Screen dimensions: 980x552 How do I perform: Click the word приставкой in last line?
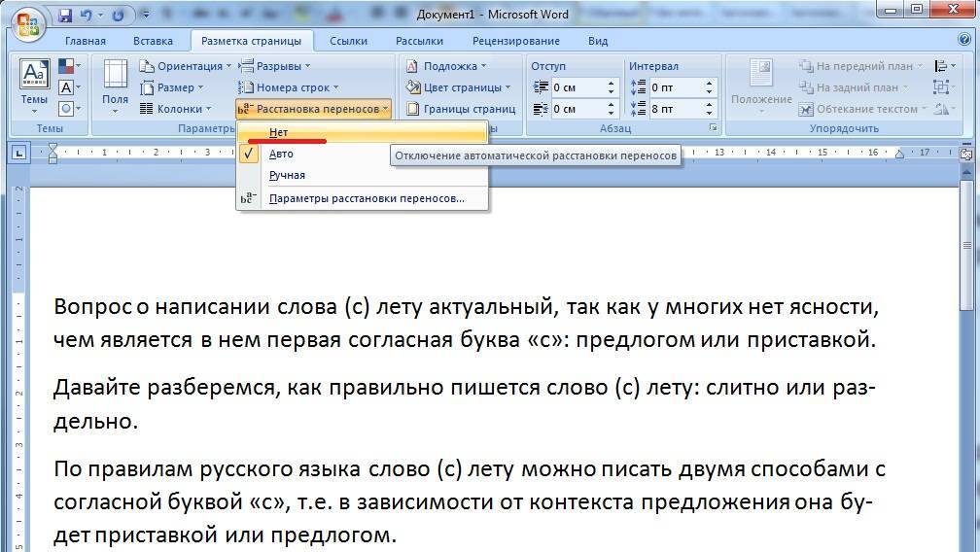coord(157,535)
